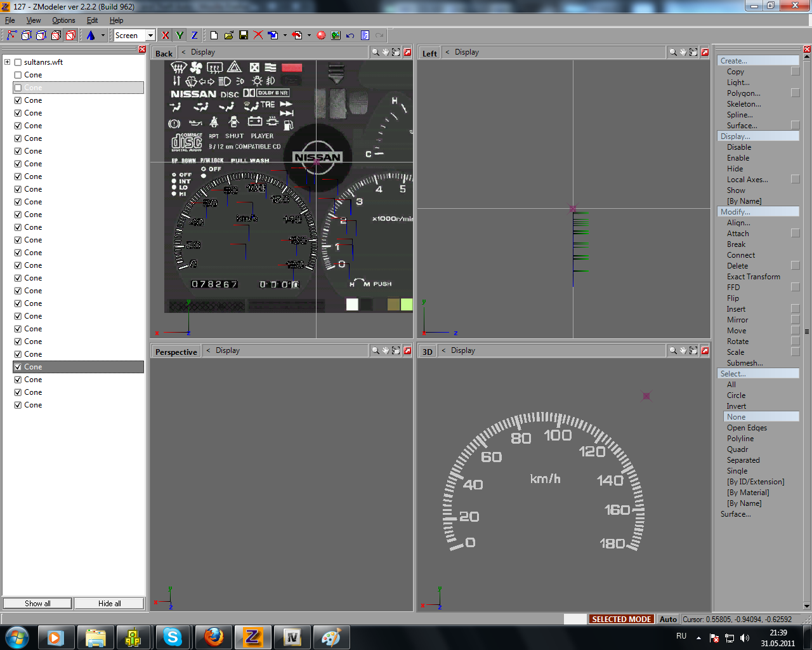Click the Show all button
Image resolution: width=812 pixels, height=650 pixels.
tap(37, 604)
